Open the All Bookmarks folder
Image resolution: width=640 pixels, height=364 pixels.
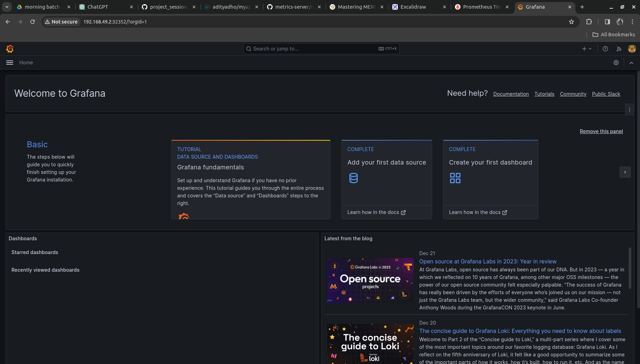(x=614, y=35)
